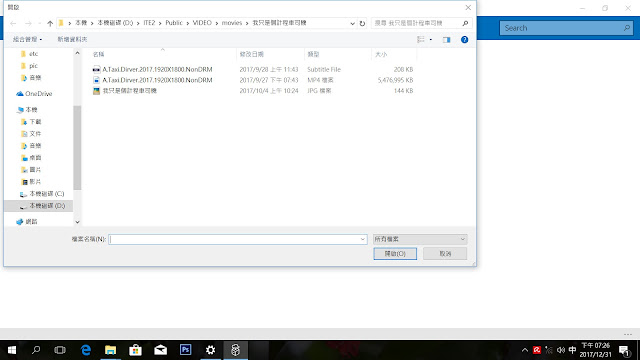
Task: Open Photoshop from the taskbar
Action: pos(186,350)
